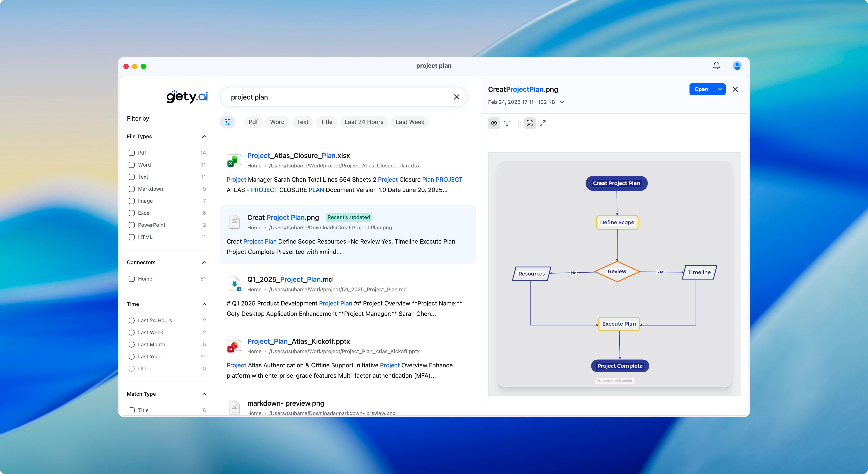868x474 pixels.
Task: Check the Markdown file type
Action: click(132, 189)
